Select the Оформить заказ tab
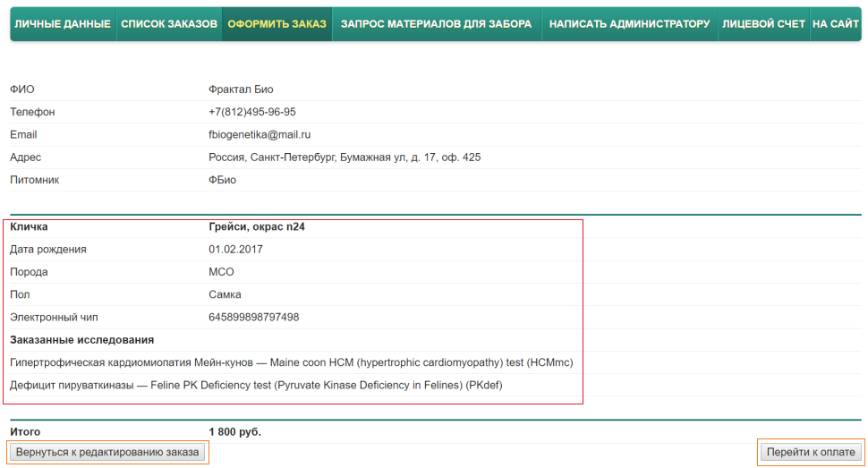Image resolution: width=868 pixels, height=468 pixels. 277,24
